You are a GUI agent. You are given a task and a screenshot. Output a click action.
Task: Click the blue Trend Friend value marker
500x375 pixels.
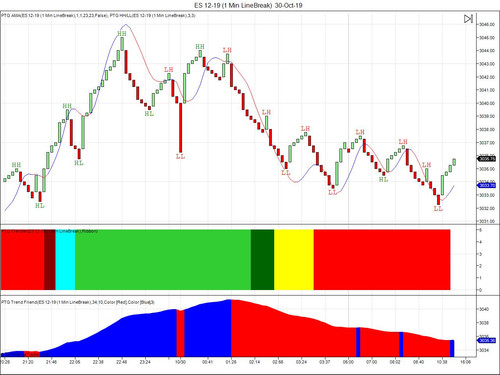point(487,340)
